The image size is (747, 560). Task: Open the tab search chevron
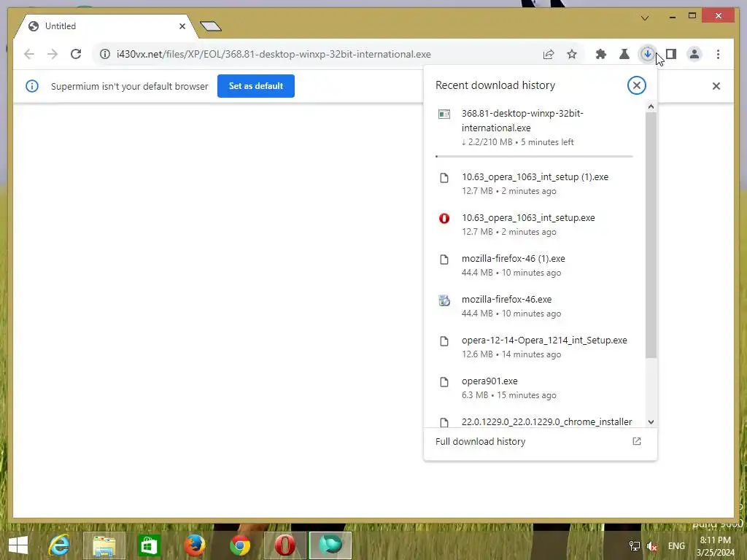point(645,18)
